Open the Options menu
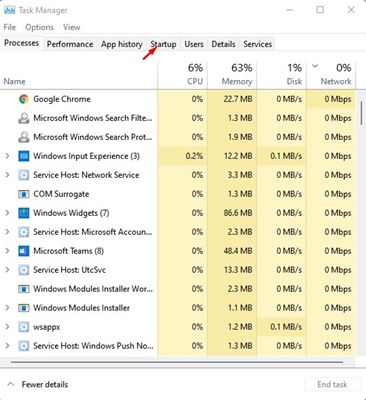 [x=39, y=27]
